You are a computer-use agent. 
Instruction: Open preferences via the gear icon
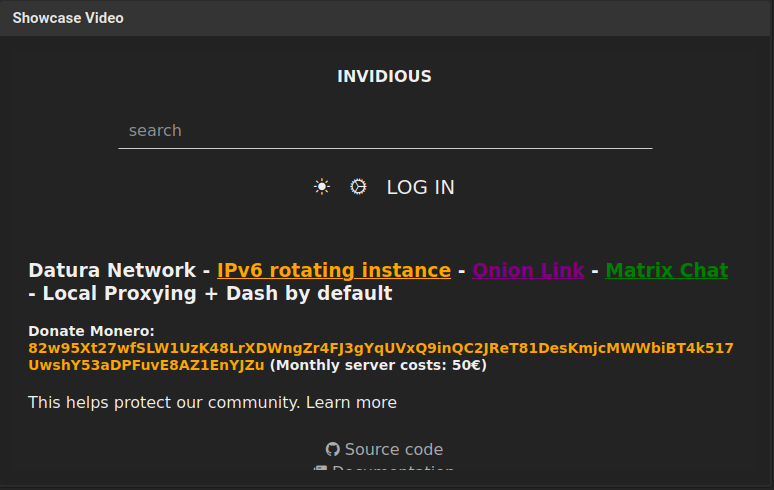tap(358, 187)
